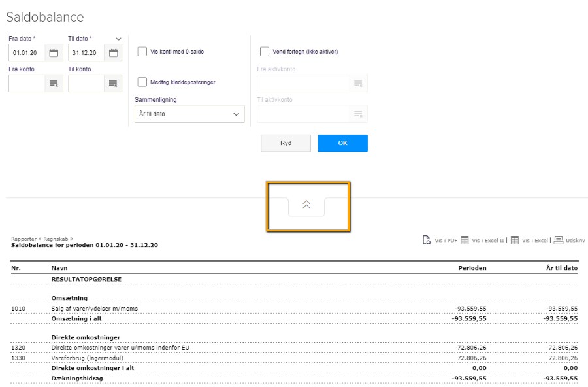588x387 pixels.
Task: Click the Til konto input field
Action: tap(86, 83)
